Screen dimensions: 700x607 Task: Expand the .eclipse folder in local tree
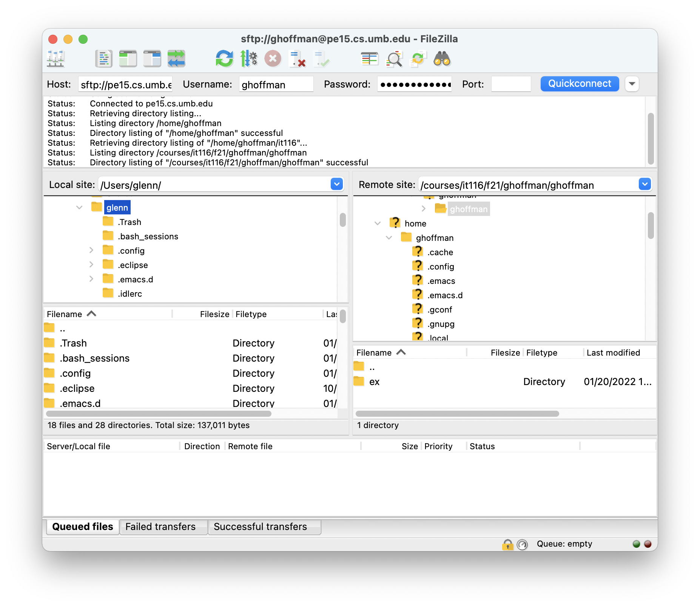[91, 265]
